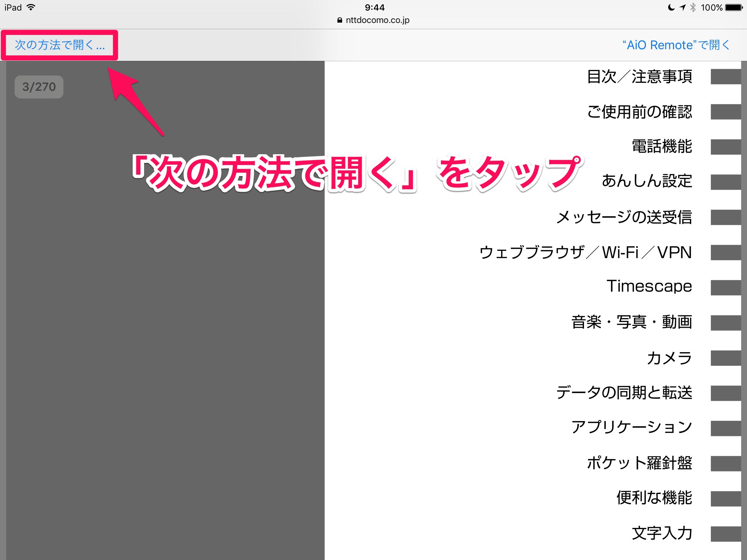Tap the gray tab next to カメラ
The width and height of the screenshot is (747, 560).
pos(725,358)
